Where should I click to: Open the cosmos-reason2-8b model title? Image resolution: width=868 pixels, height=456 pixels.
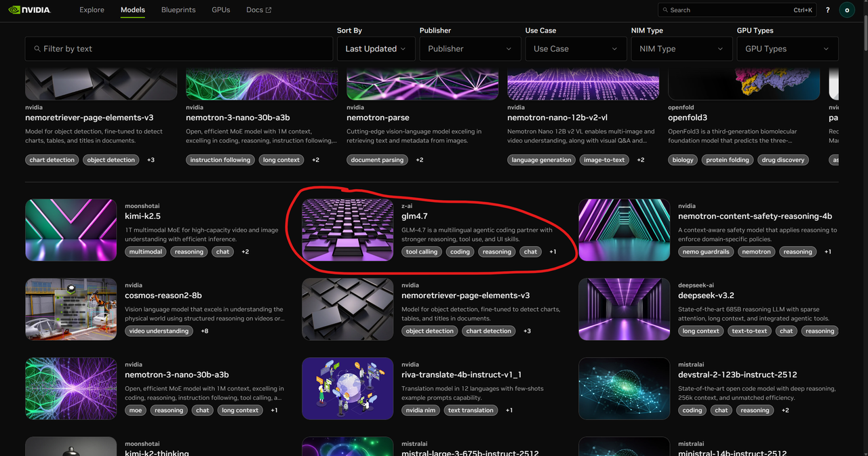click(x=163, y=295)
